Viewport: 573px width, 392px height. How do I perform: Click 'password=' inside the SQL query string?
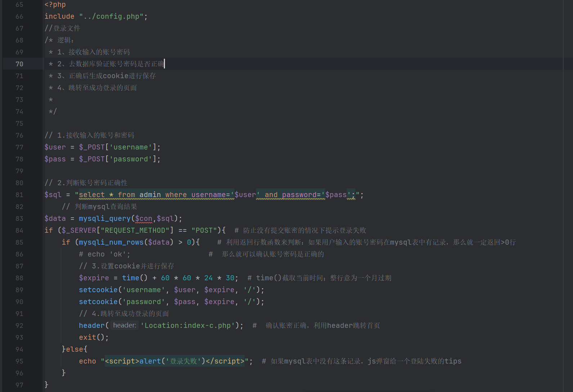tap(301, 195)
